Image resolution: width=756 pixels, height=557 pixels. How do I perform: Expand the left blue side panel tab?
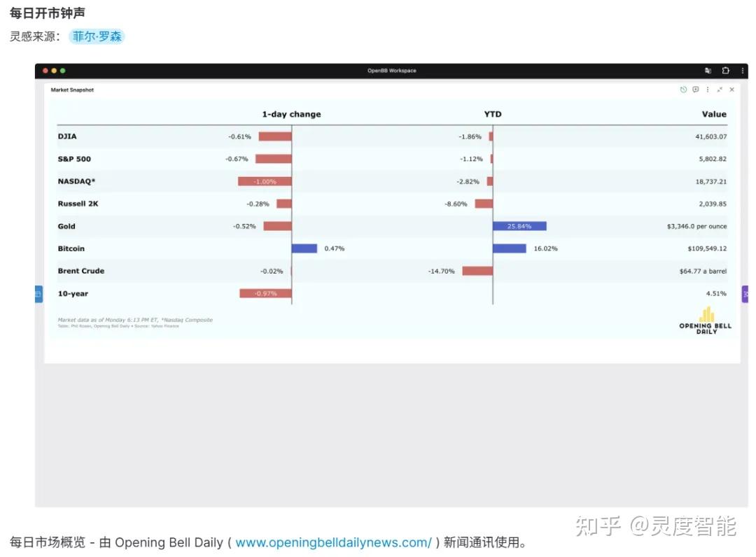(x=38, y=294)
